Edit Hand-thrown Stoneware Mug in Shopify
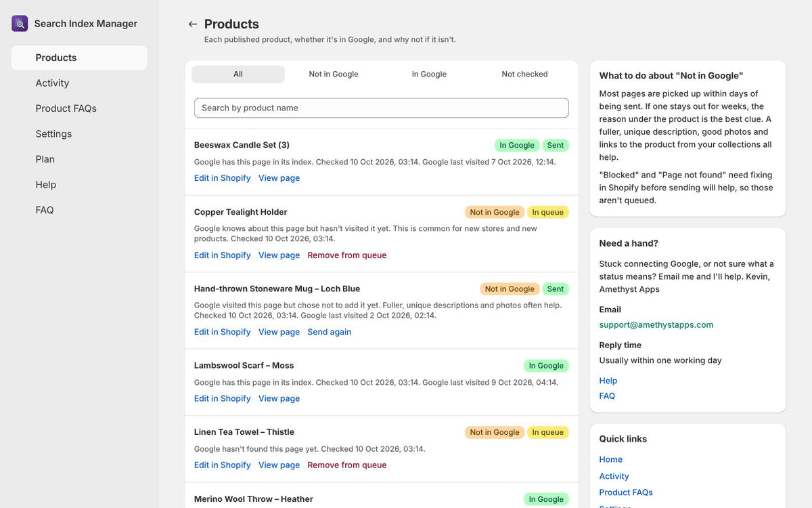 tap(223, 332)
